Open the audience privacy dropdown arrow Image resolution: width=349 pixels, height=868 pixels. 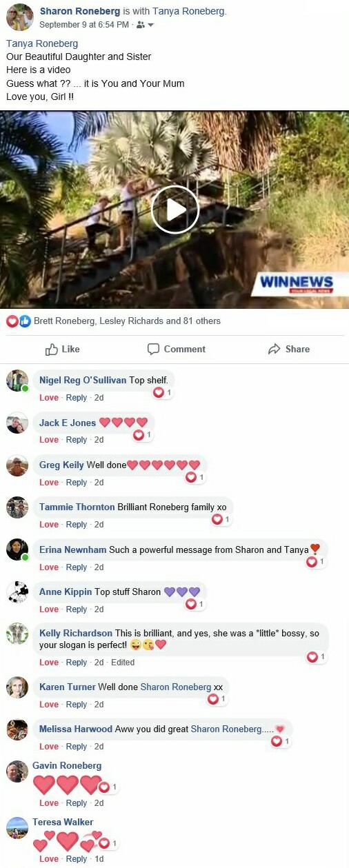(x=150, y=25)
